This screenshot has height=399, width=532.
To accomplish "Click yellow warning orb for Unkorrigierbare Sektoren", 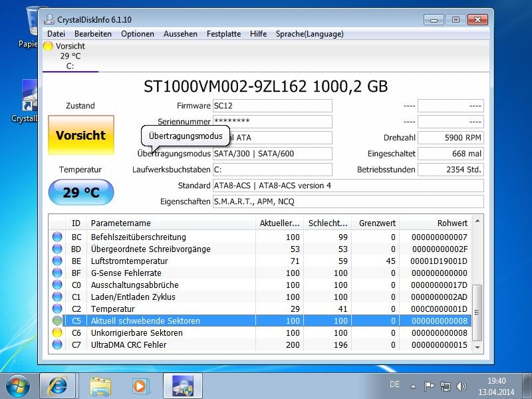I will (57, 333).
